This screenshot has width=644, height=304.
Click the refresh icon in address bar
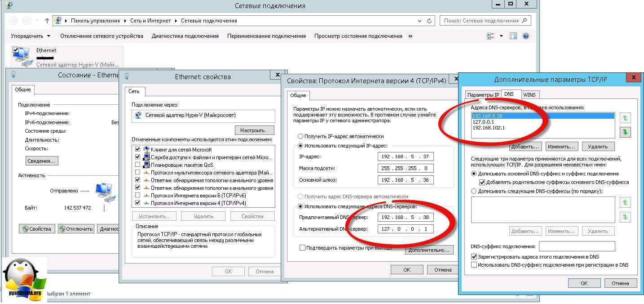(429, 21)
